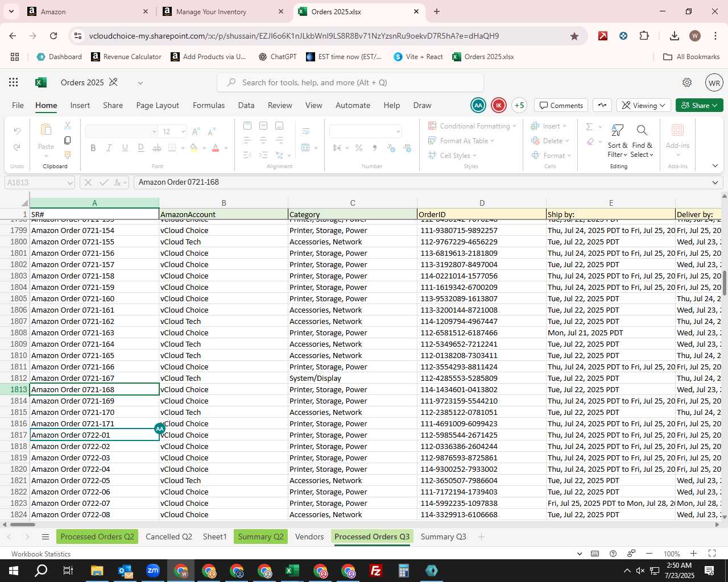
Task: Click the Clear eraser icon
Action: pyautogui.click(x=590, y=142)
